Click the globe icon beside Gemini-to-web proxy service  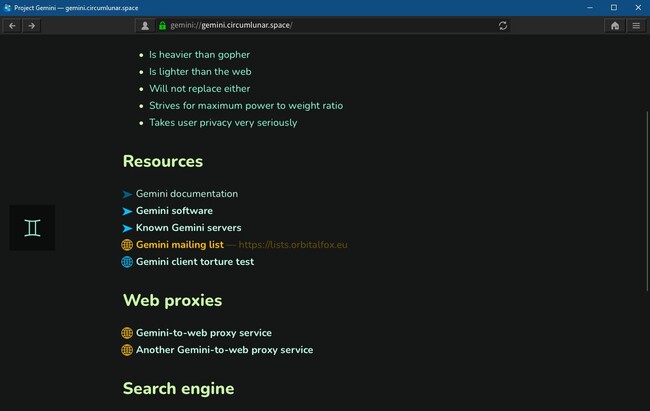pyautogui.click(x=127, y=333)
